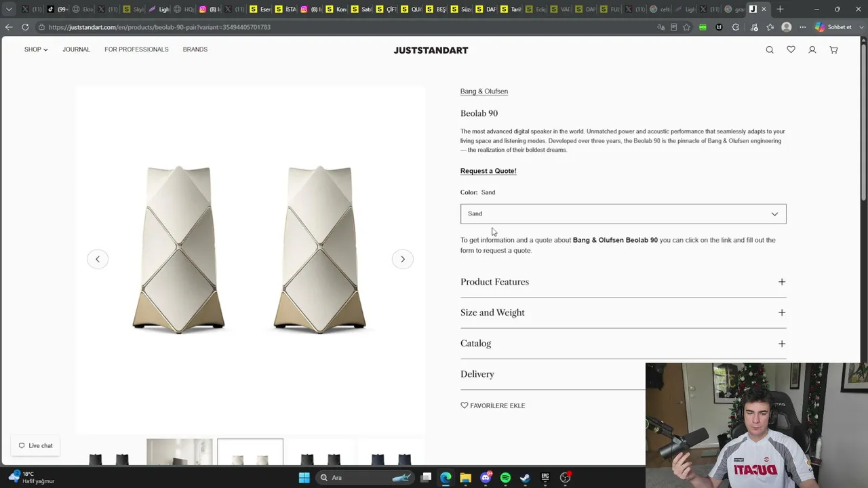The width and height of the screenshot is (868, 488).
Task: Open FOR PROFESSIONALS menu item
Action: [x=136, y=49]
